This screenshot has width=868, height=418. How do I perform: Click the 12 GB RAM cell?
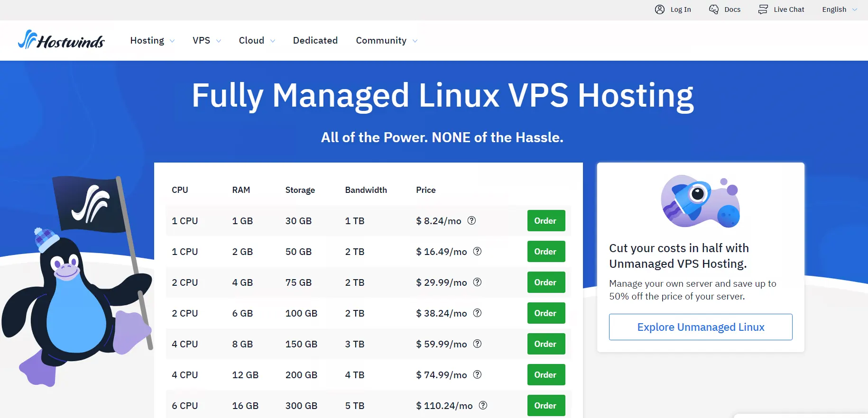pyautogui.click(x=245, y=375)
